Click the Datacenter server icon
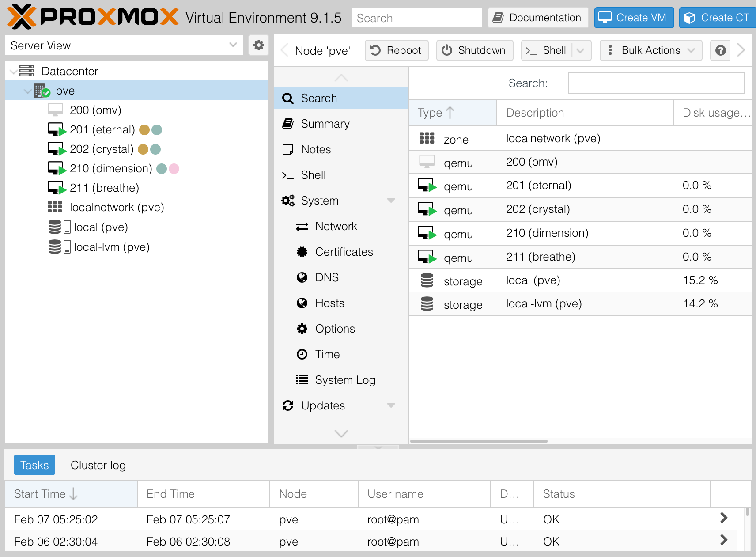Screen dimensions: 756x557 coord(26,71)
